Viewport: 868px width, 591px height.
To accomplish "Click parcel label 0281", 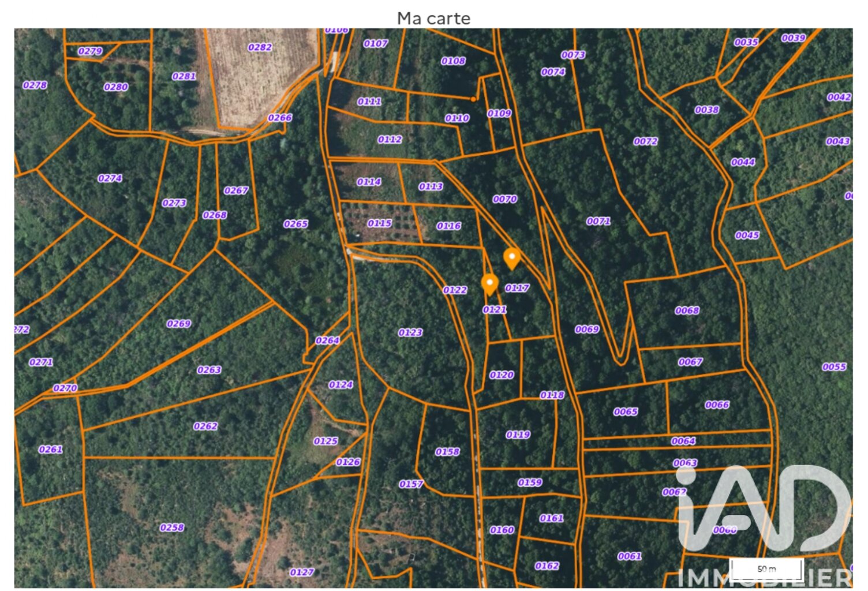I will point(184,76).
